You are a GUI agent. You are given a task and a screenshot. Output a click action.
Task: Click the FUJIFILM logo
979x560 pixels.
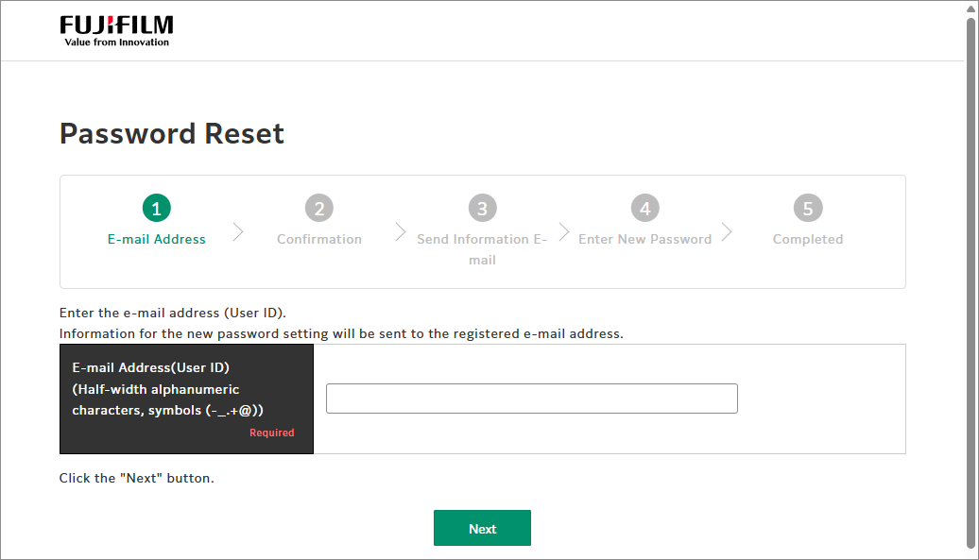pyautogui.click(x=117, y=31)
